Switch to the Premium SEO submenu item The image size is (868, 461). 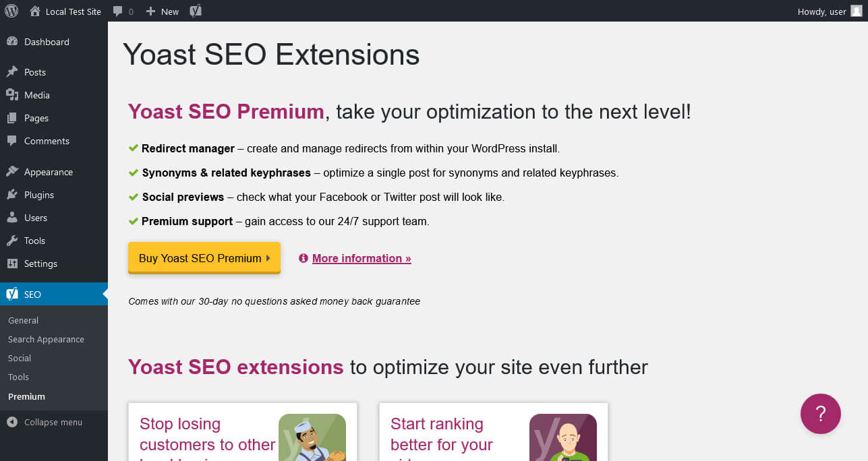[26, 396]
